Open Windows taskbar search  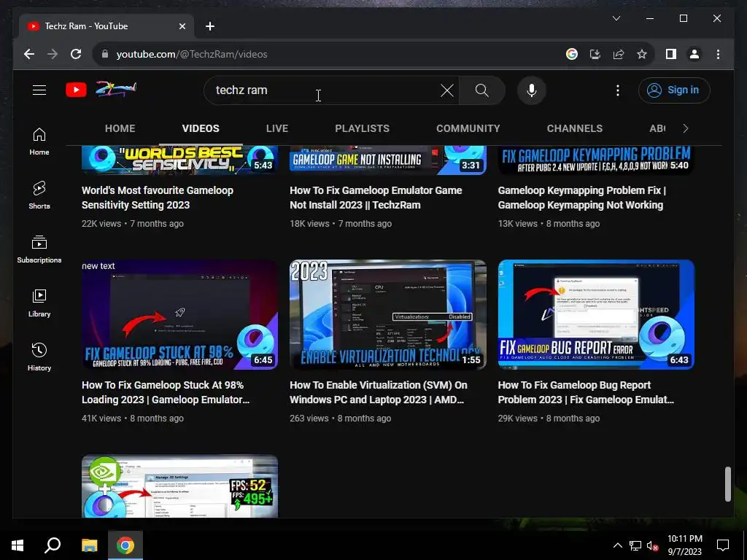tap(53, 545)
